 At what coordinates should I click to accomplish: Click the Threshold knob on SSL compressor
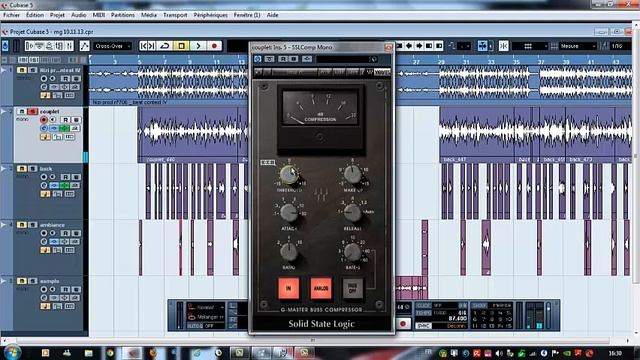pyautogui.click(x=289, y=176)
